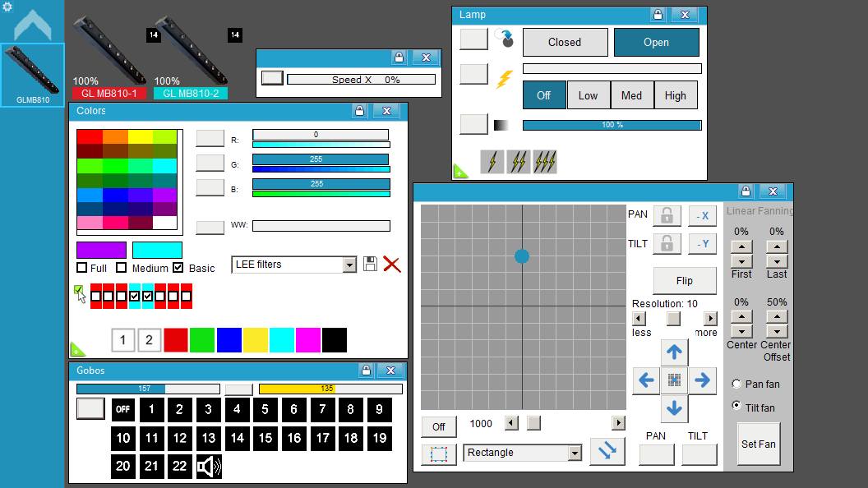Decrease the Center Offset value

[777, 331]
